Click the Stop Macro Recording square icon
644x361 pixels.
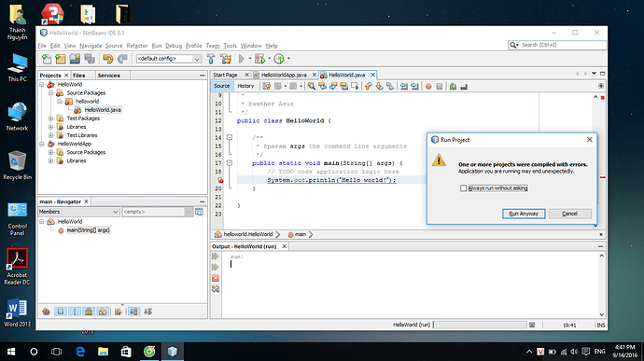tap(440, 86)
